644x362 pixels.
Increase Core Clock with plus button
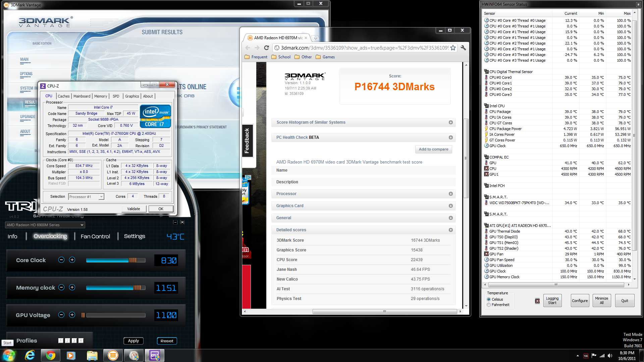(x=72, y=260)
